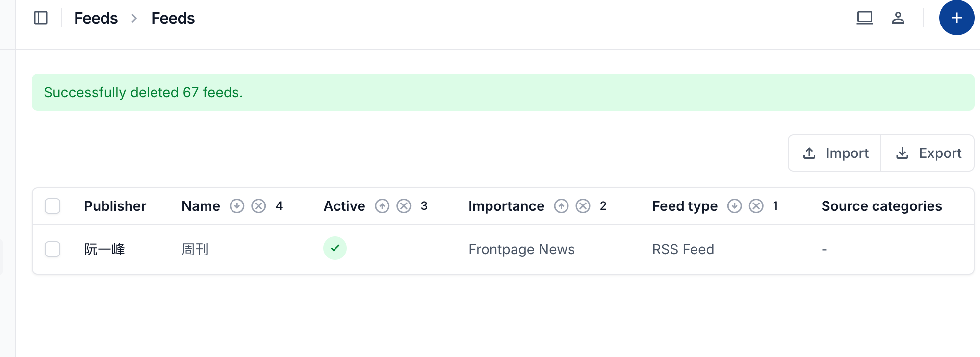The width and height of the screenshot is (980, 357).
Task: Go to first Feeds breadcrumb
Action: (x=96, y=18)
